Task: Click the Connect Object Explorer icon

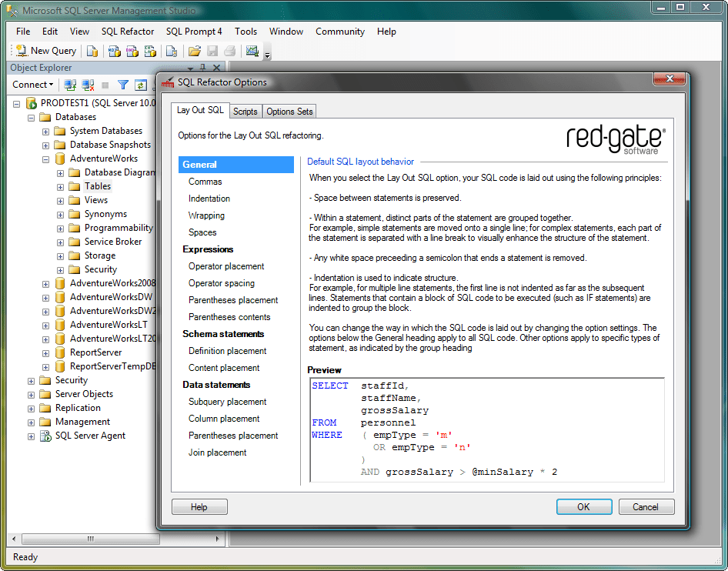Action: point(70,85)
